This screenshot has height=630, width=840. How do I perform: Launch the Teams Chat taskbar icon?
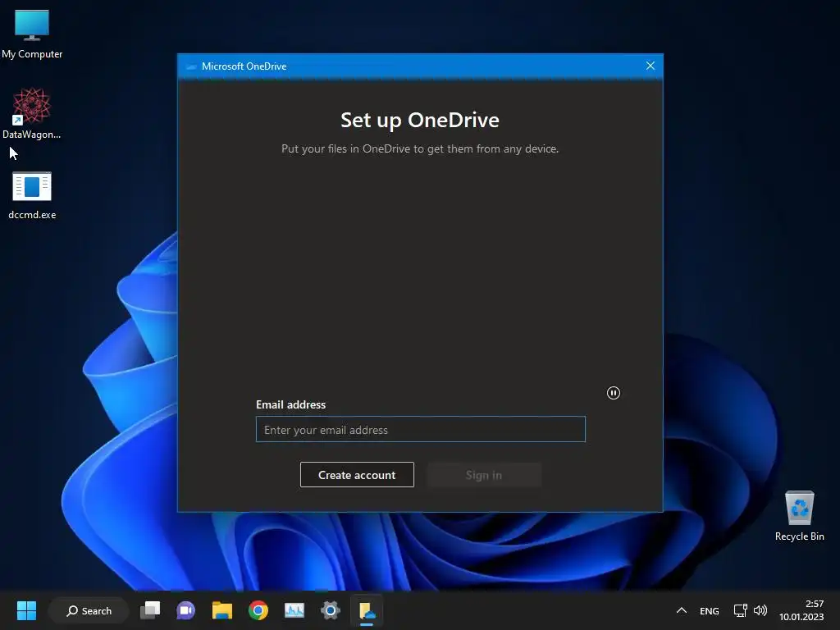pos(186,610)
